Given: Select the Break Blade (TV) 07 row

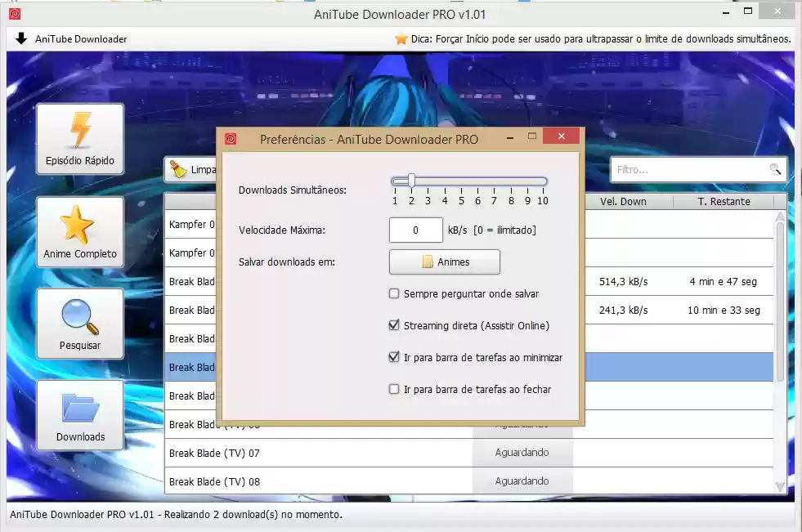Looking at the screenshot, I should (x=469, y=453).
